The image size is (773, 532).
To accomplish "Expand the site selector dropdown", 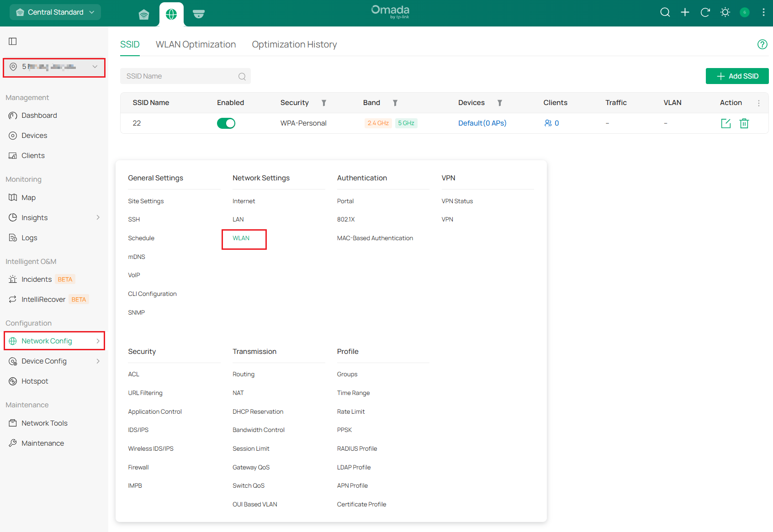I will pyautogui.click(x=54, y=67).
